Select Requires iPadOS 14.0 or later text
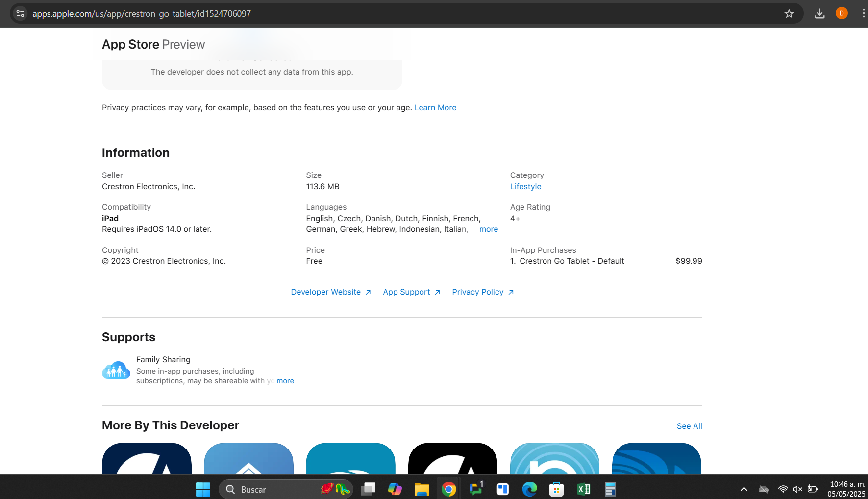 point(157,229)
